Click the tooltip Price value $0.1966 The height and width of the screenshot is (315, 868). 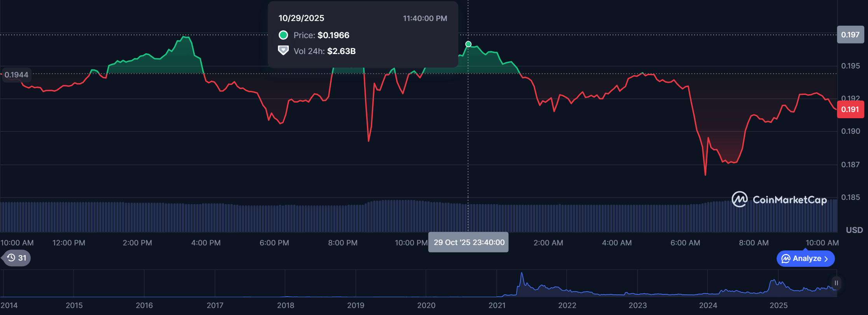tap(333, 35)
